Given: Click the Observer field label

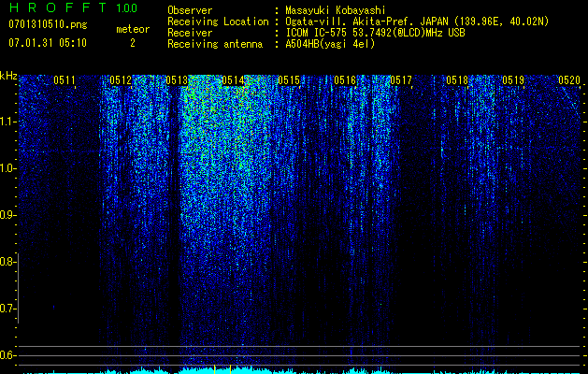Looking at the screenshot, I should (190, 10).
